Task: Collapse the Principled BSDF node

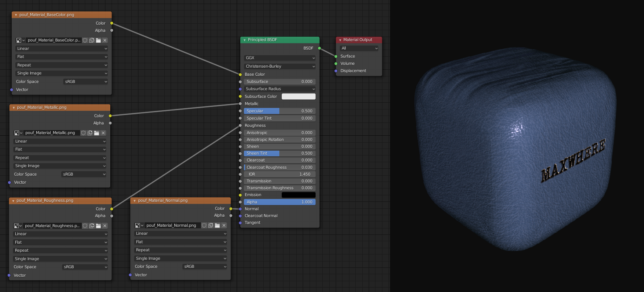Action: click(244, 40)
